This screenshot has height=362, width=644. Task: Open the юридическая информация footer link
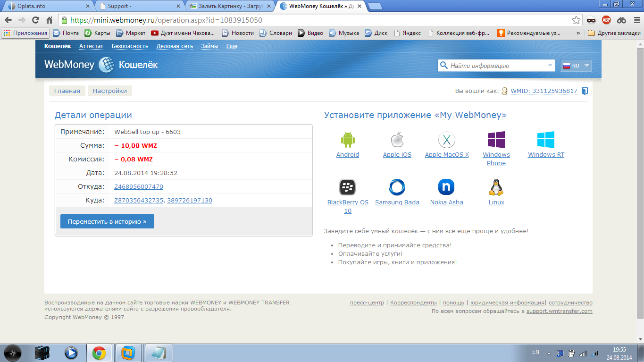(x=507, y=303)
